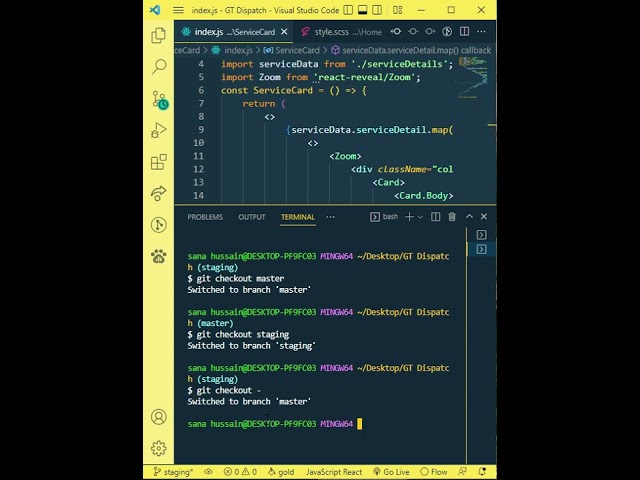Open the Source Control view
640x480 pixels.
[x=160, y=100]
